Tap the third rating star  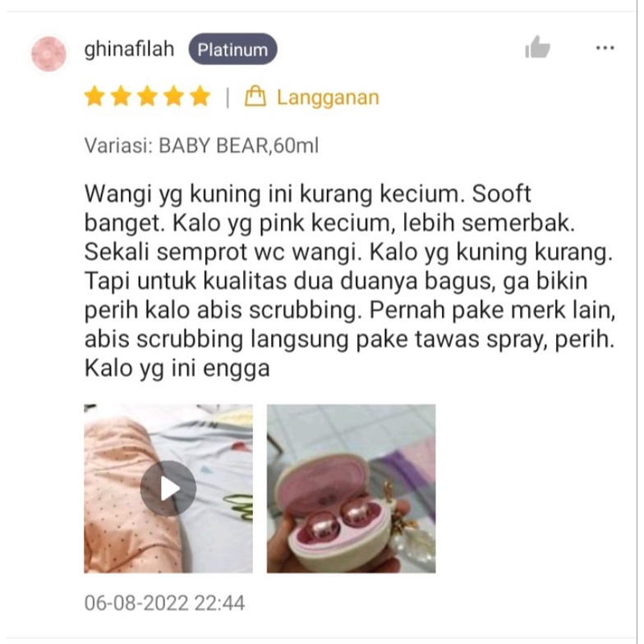click(148, 97)
